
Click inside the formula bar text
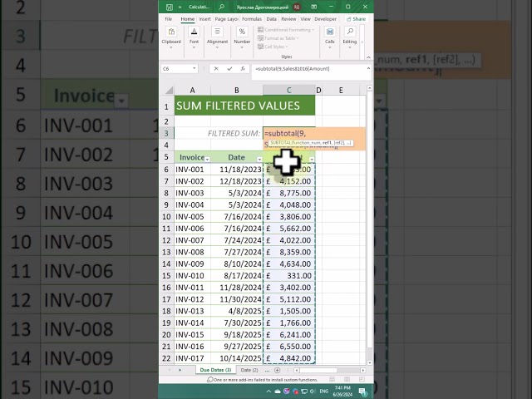coord(292,69)
